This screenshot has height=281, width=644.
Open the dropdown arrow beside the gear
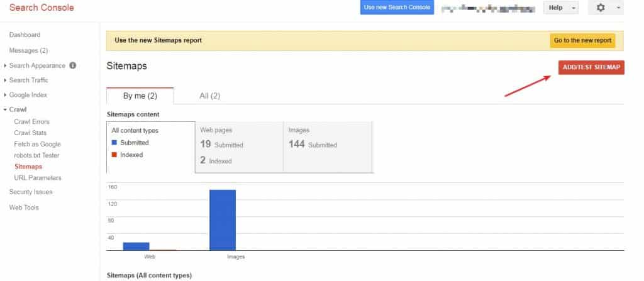click(618, 8)
